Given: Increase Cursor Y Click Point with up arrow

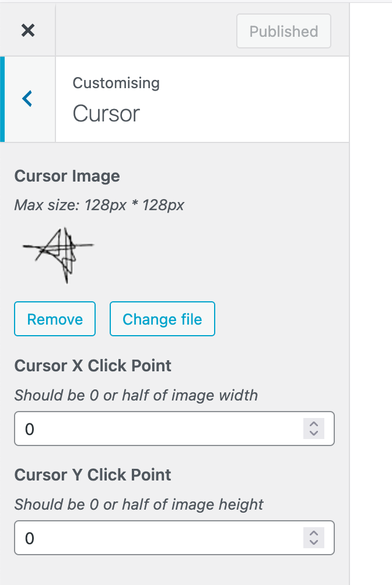Looking at the screenshot, I should [314, 533].
